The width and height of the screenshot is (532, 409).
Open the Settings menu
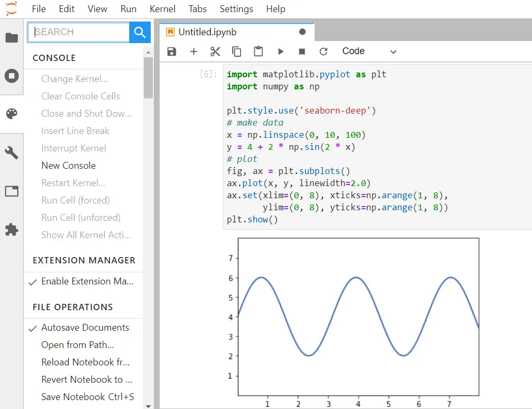point(236,9)
